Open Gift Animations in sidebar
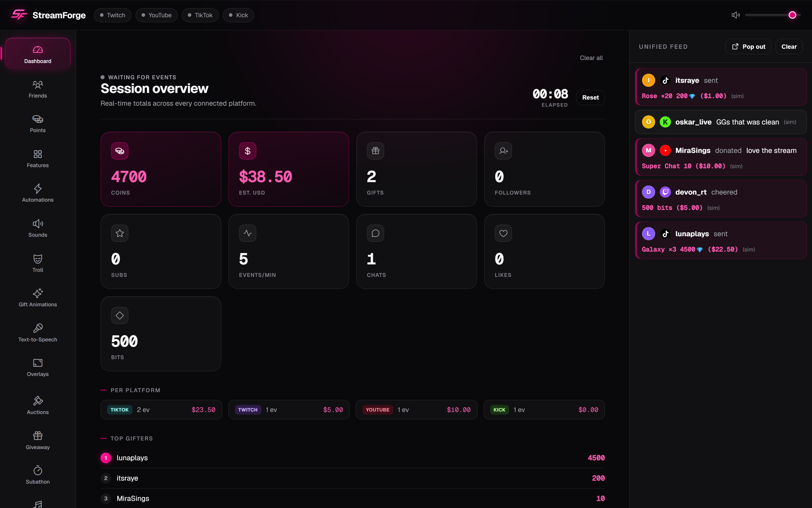812x508 pixels. point(38,298)
